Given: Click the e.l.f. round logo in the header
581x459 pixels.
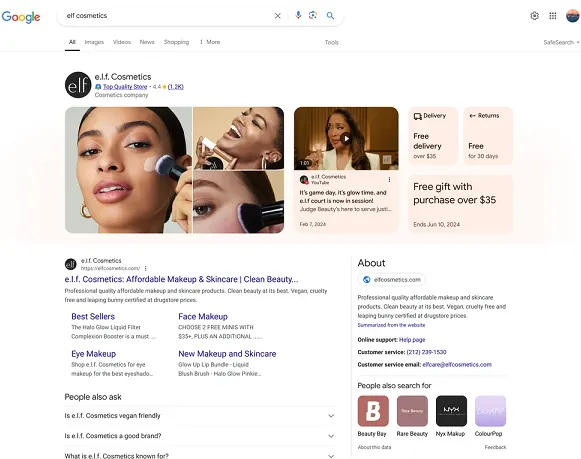Looking at the screenshot, I should (x=78, y=85).
